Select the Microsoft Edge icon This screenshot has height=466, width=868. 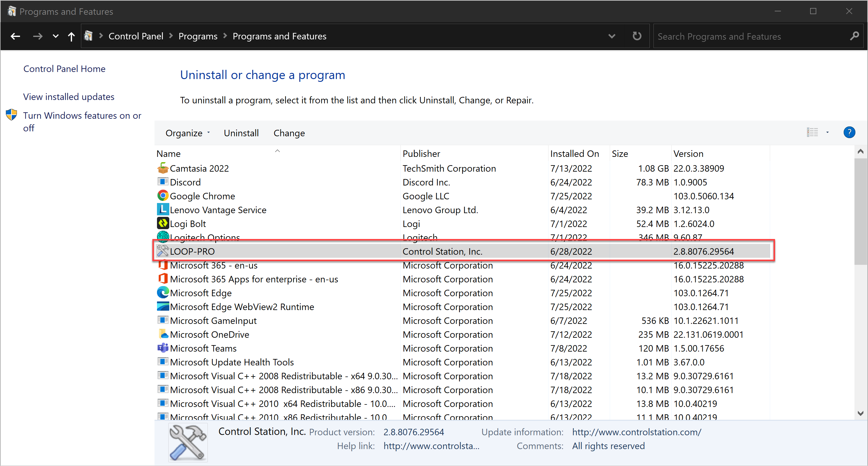tap(163, 293)
